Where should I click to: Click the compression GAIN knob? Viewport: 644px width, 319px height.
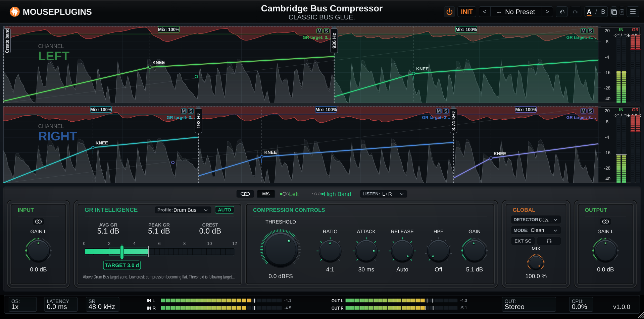point(474,250)
